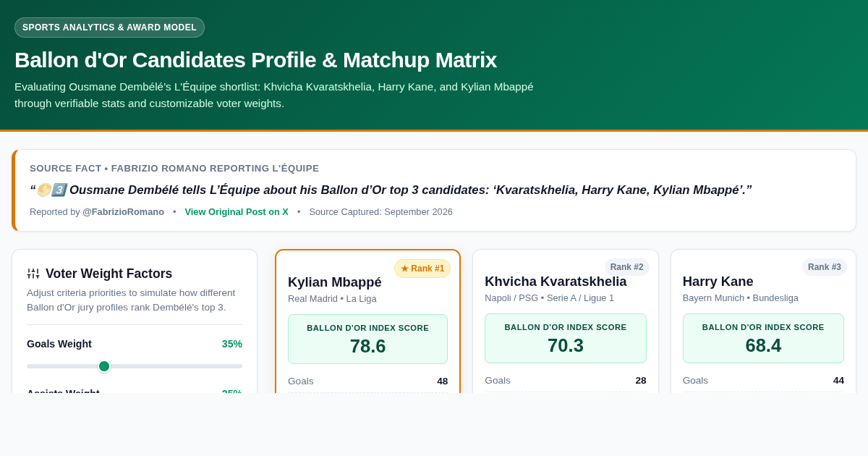The image size is (868, 456).
Task: Click Kvaratskhelia's Goals value 28
Action: [641, 380]
